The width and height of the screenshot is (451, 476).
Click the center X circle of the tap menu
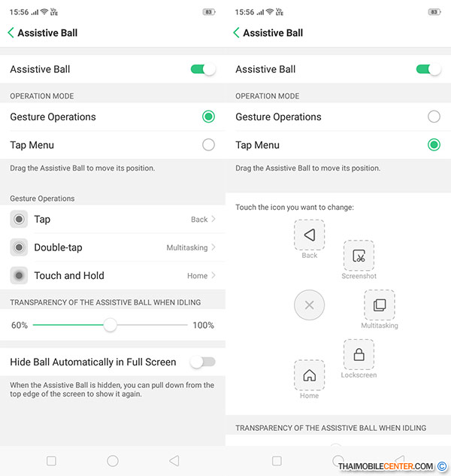pos(309,305)
